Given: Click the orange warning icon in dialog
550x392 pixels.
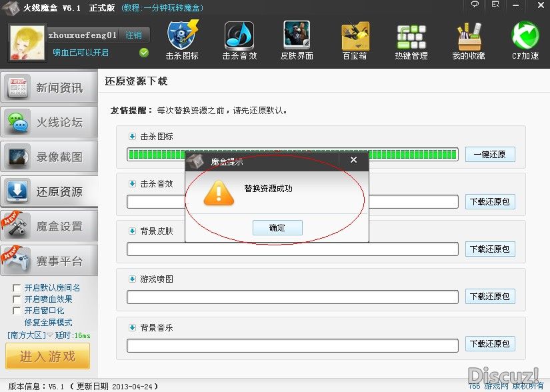Looking at the screenshot, I should pyautogui.click(x=219, y=193).
